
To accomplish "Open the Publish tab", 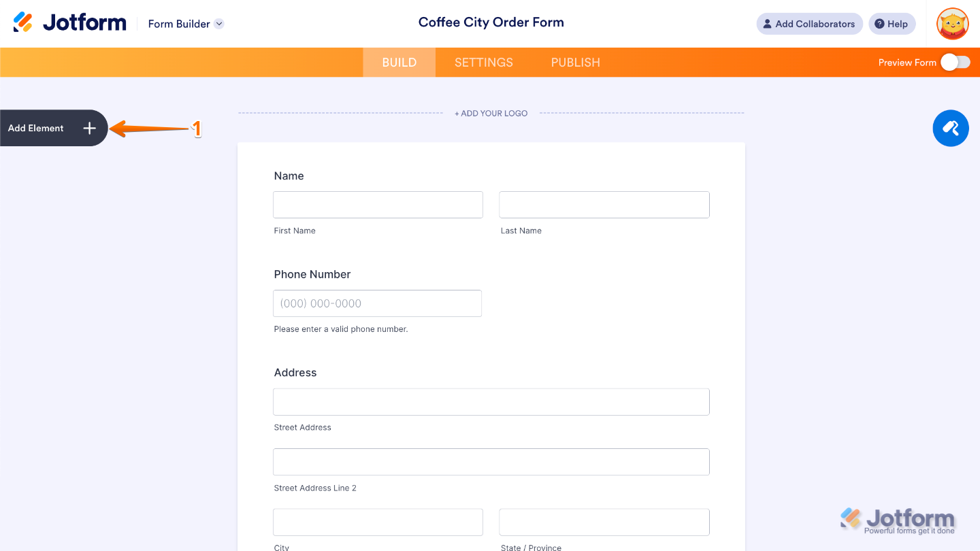I will pos(575,63).
